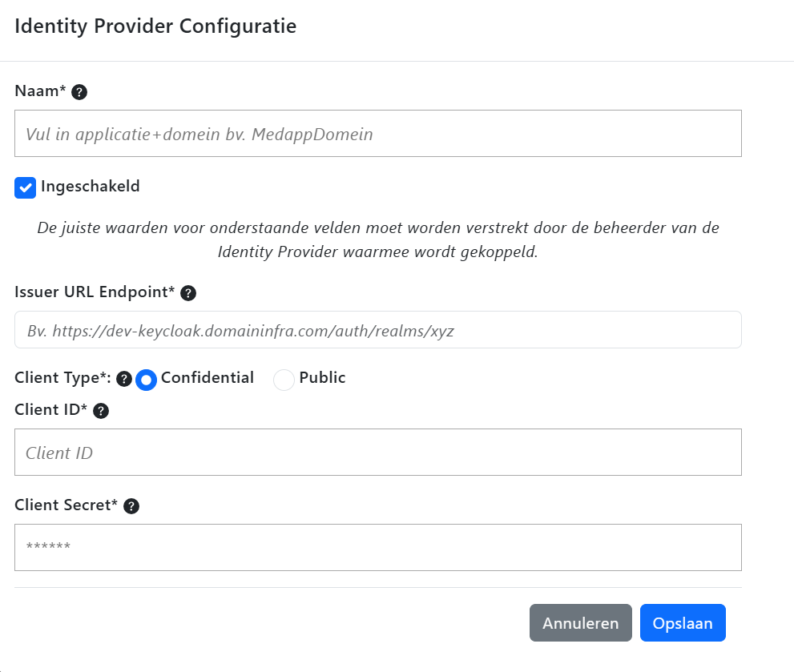Click the Client Type question mark icon
The height and width of the screenshot is (672, 794).
pyautogui.click(x=124, y=379)
